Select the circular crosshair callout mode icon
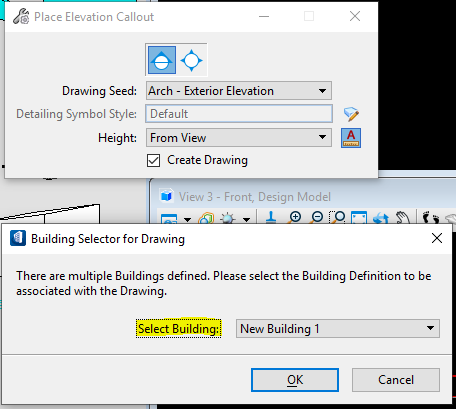456x409 pixels. [191, 60]
